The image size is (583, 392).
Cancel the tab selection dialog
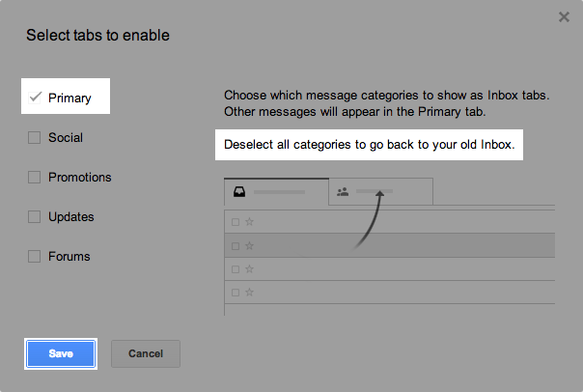(x=146, y=353)
